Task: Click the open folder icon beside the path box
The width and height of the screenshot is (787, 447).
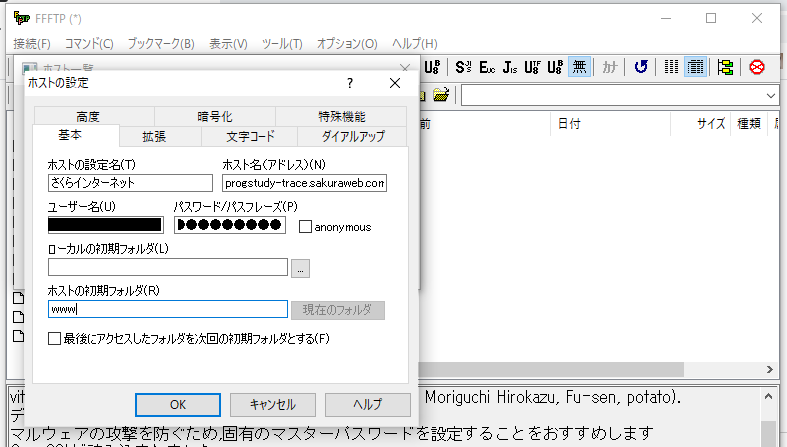Action: coord(441,94)
